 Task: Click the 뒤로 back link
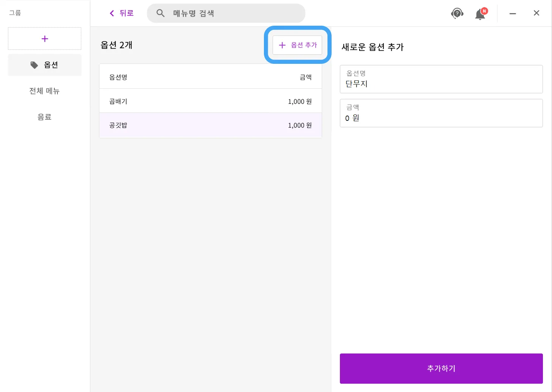pos(126,14)
